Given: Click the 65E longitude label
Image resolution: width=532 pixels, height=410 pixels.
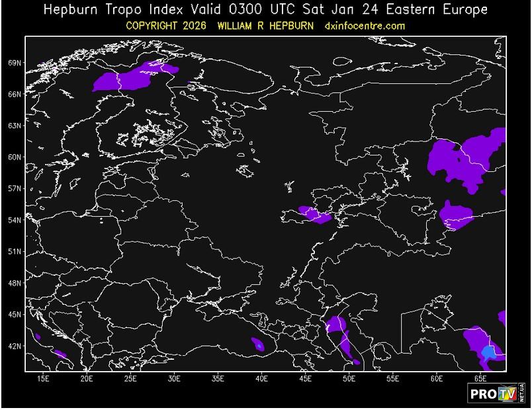Looking at the screenshot, I should (x=480, y=378).
